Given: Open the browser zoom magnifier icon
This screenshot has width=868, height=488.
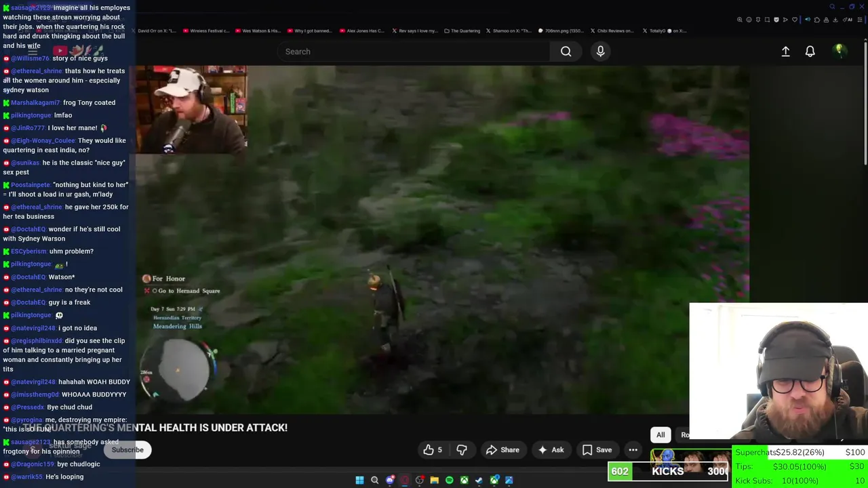Looking at the screenshot, I should [740, 20].
